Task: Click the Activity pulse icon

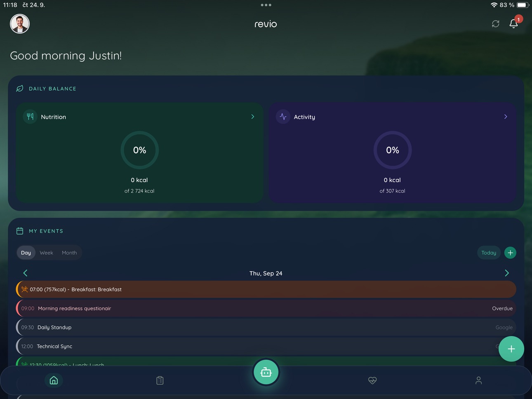Action: click(x=283, y=117)
